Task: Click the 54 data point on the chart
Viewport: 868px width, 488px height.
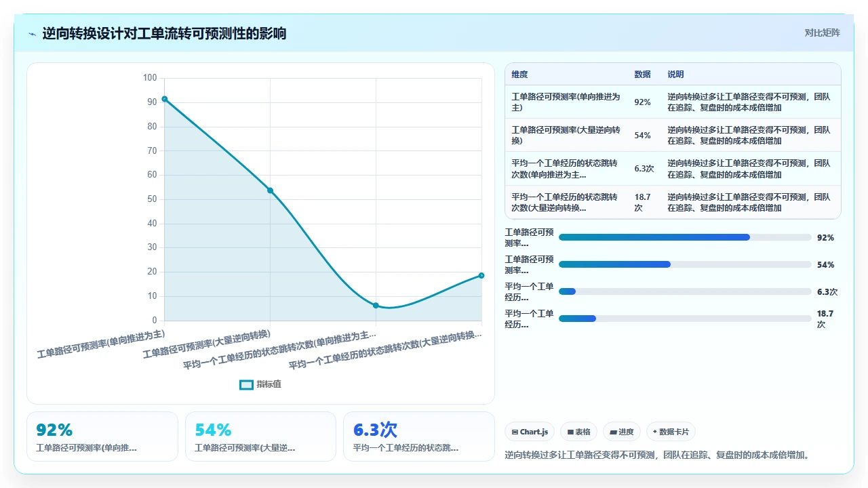Action: pyautogui.click(x=270, y=190)
